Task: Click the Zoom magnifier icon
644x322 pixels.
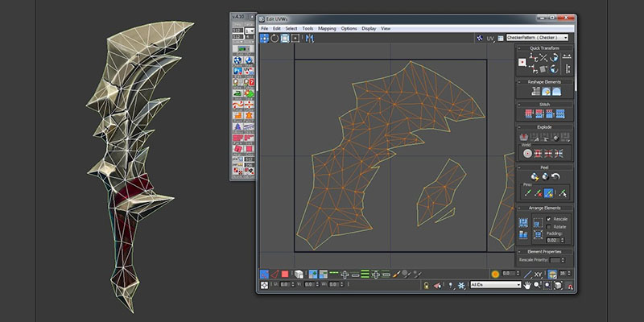Action: click(537, 285)
